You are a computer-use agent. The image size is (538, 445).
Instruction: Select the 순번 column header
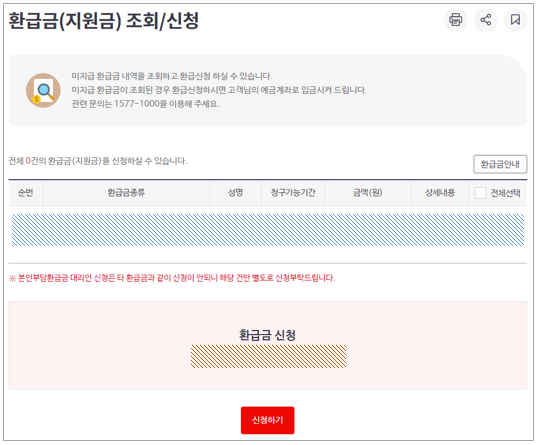tap(25, 193)
